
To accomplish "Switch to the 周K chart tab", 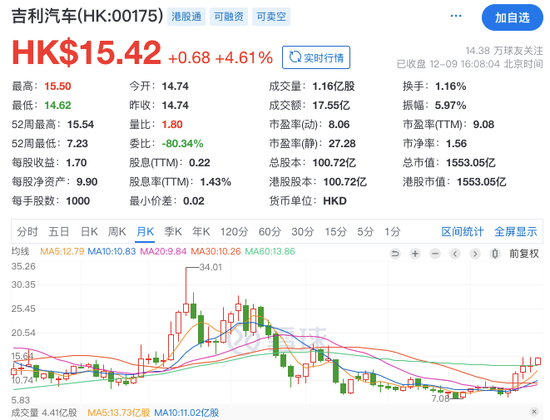I will coord(117,232).
